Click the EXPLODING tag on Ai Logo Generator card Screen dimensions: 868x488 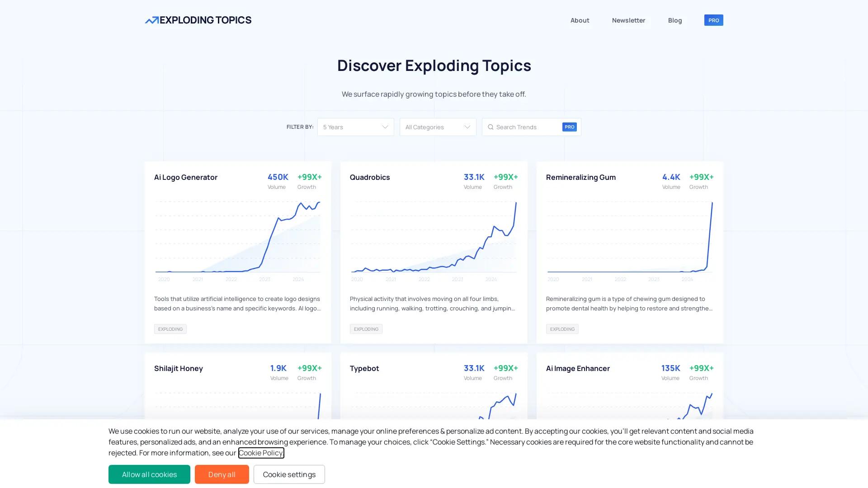(x=170, y=328)
